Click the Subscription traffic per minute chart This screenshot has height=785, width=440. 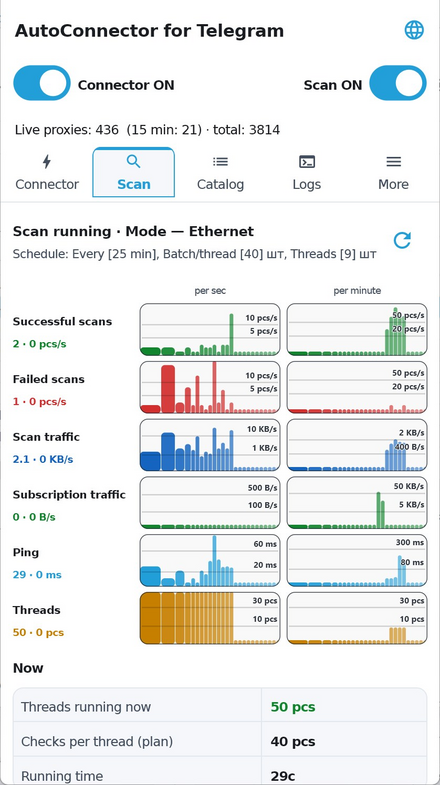click(357, 503)
